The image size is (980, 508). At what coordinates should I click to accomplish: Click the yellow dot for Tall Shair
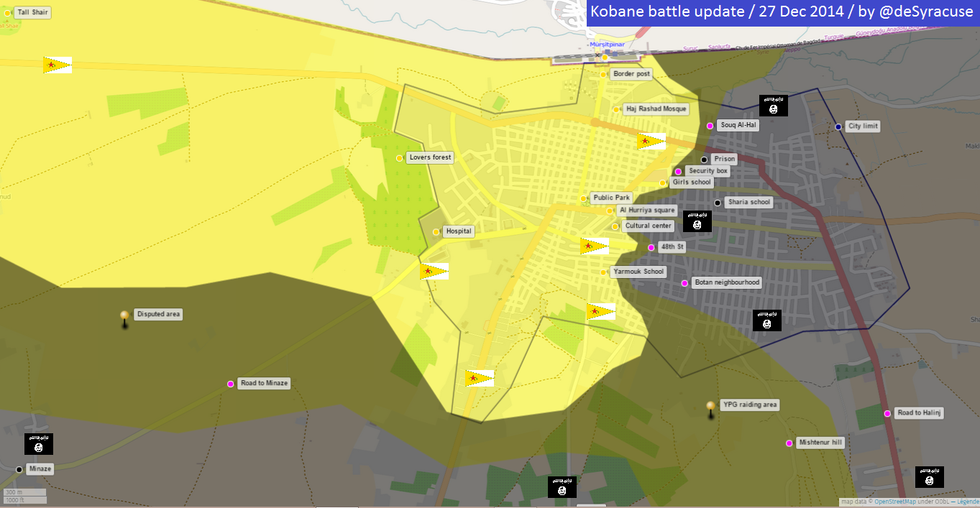coord(8,13)
